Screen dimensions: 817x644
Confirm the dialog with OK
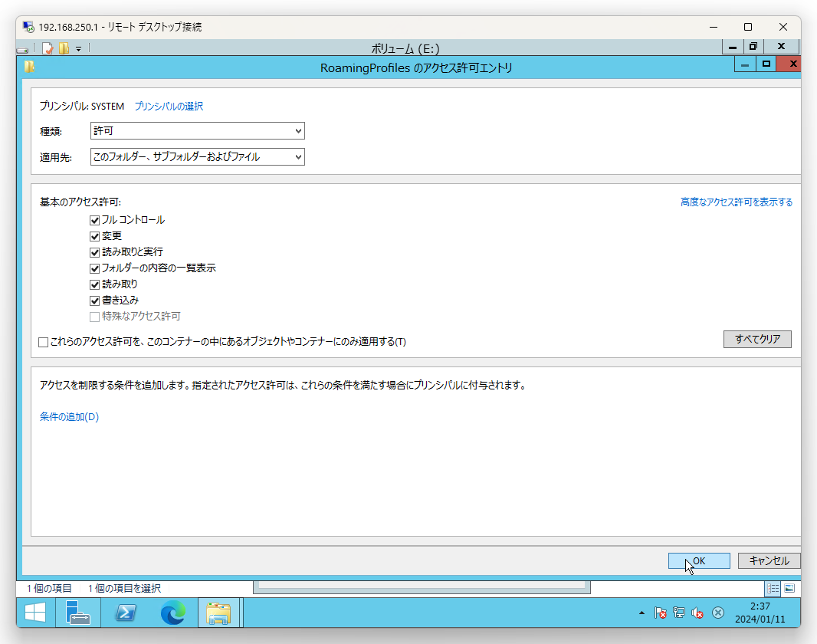point(699,561)
